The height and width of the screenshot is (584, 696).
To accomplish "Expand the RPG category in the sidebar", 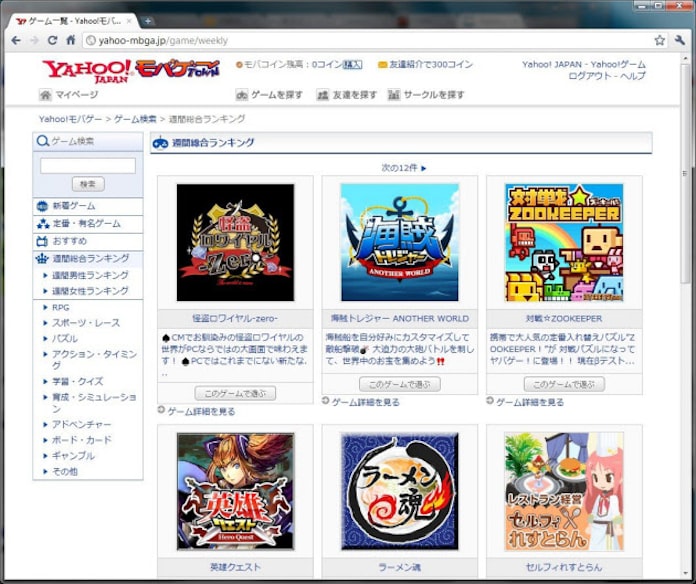I will [61, 308].
